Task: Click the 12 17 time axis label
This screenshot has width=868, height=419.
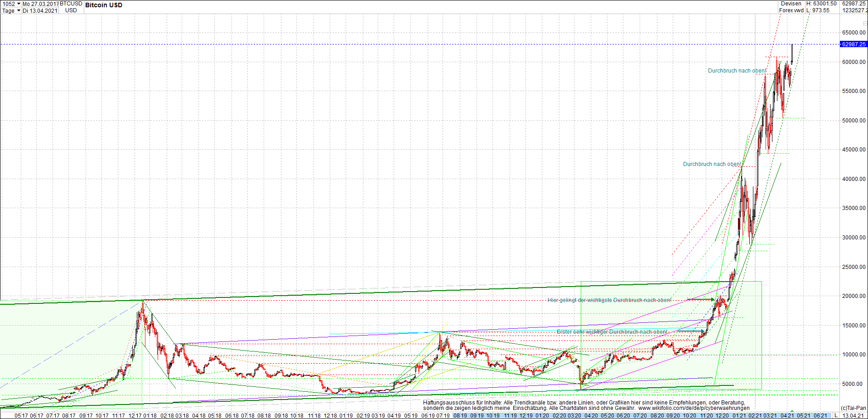Action: (135, 415)
